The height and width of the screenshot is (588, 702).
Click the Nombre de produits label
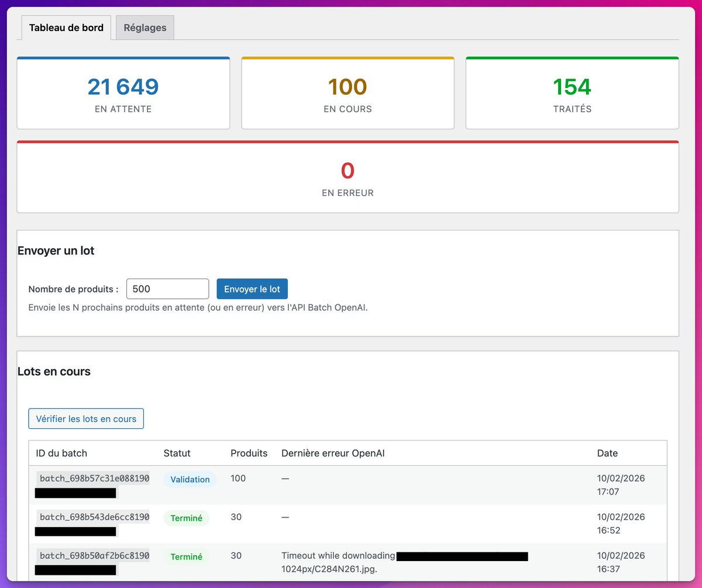pos(73,289)
